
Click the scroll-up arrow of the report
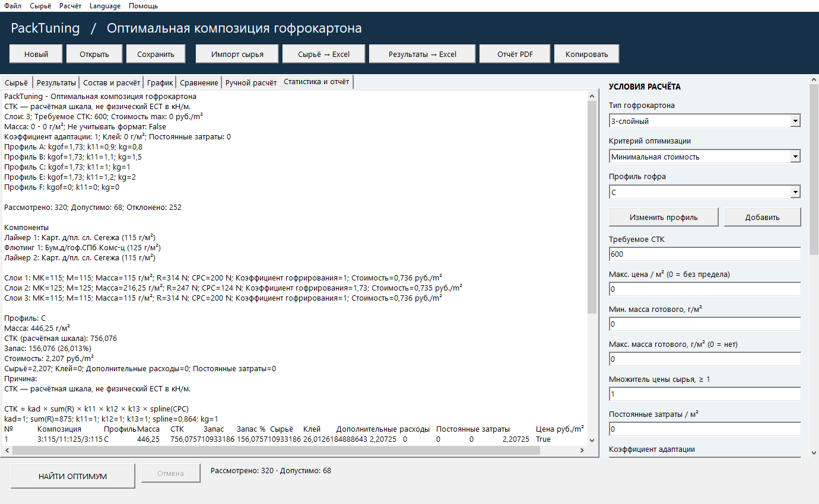tap(592, 95)
